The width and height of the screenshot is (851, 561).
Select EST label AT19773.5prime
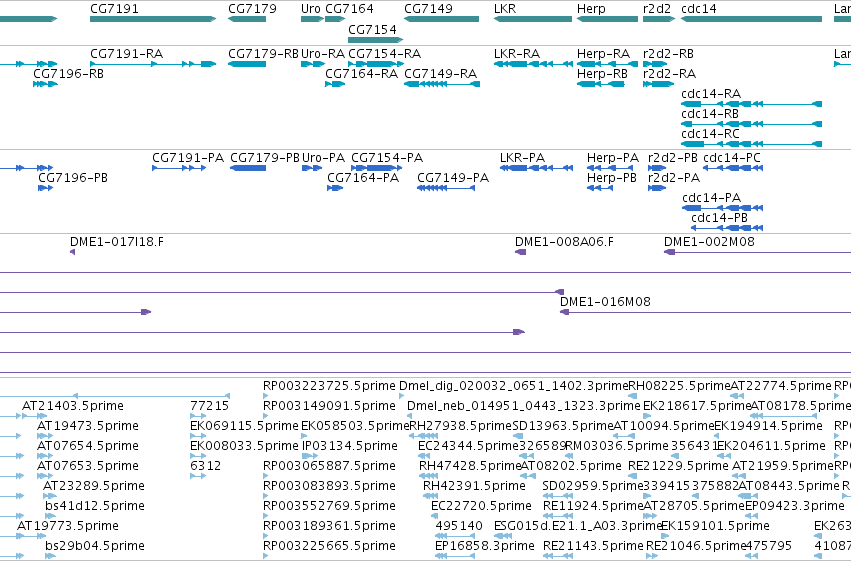(68, 526)
